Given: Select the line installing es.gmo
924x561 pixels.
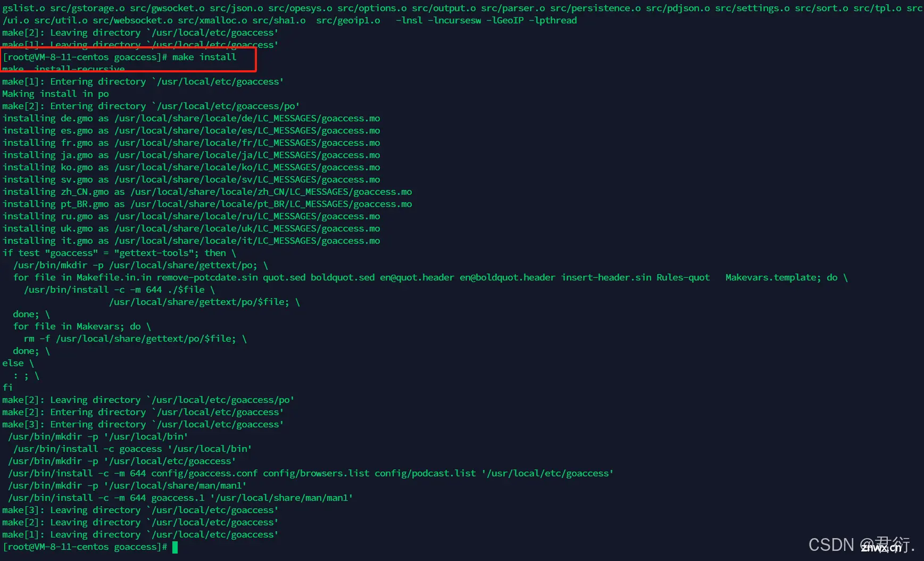Looking at the screenshot, I should (x=192, y=130).
